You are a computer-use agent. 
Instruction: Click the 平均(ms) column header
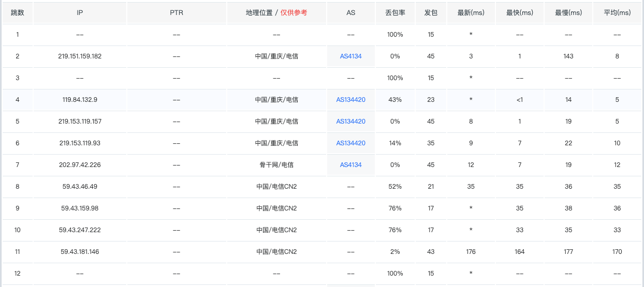[617, 13]
